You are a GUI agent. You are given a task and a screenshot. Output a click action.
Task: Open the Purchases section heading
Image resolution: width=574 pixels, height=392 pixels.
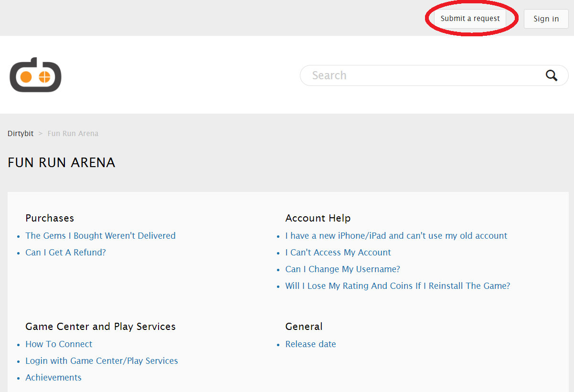[x=50, y=218]
